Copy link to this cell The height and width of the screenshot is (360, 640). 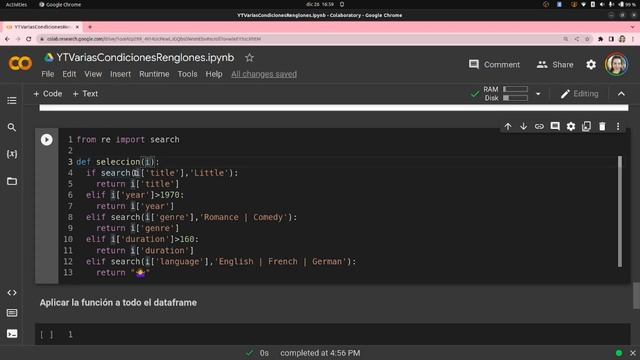[539, 127]
